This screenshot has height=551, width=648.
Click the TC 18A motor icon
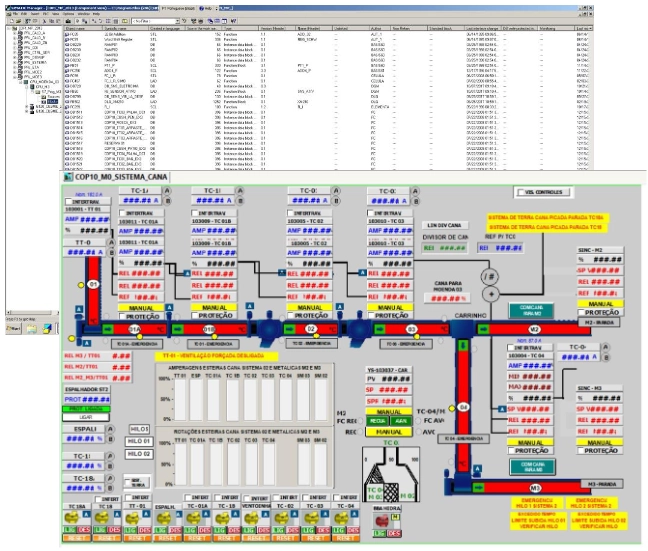click(x=72, y=518)
